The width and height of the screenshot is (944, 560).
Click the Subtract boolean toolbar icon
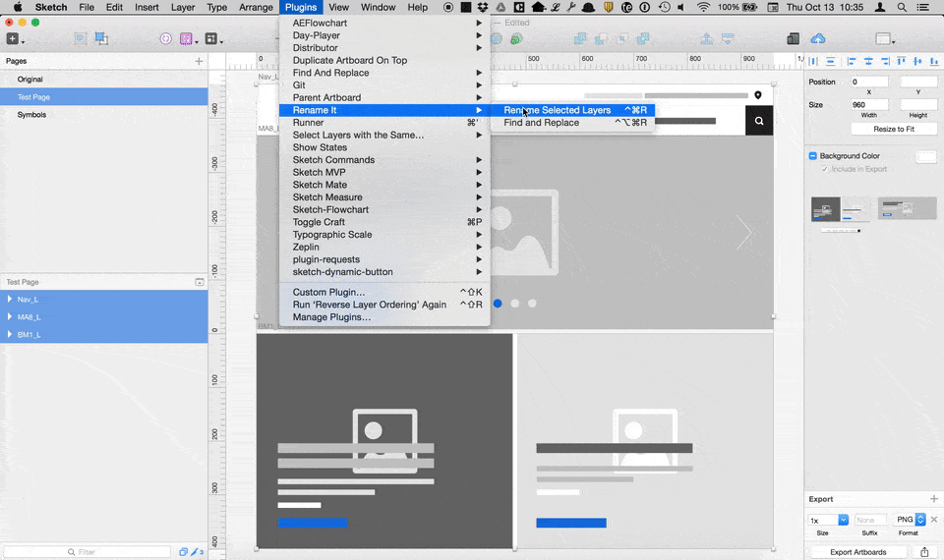point(600,39)
